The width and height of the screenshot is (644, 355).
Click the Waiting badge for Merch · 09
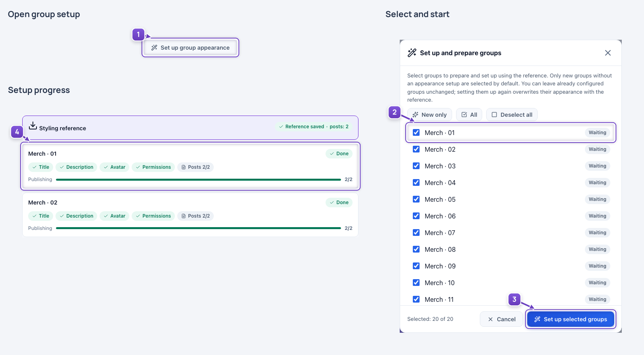[598, 266]
